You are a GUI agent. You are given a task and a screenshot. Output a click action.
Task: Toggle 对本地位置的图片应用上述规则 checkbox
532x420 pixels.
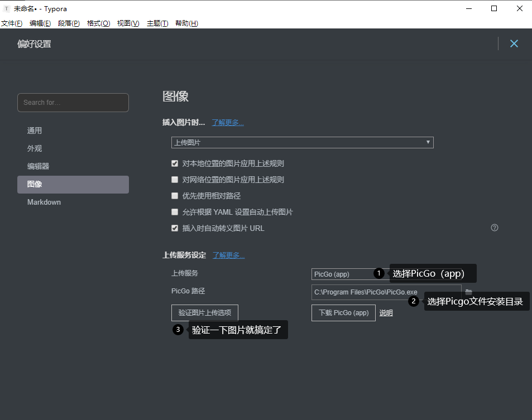pos(175,163)
